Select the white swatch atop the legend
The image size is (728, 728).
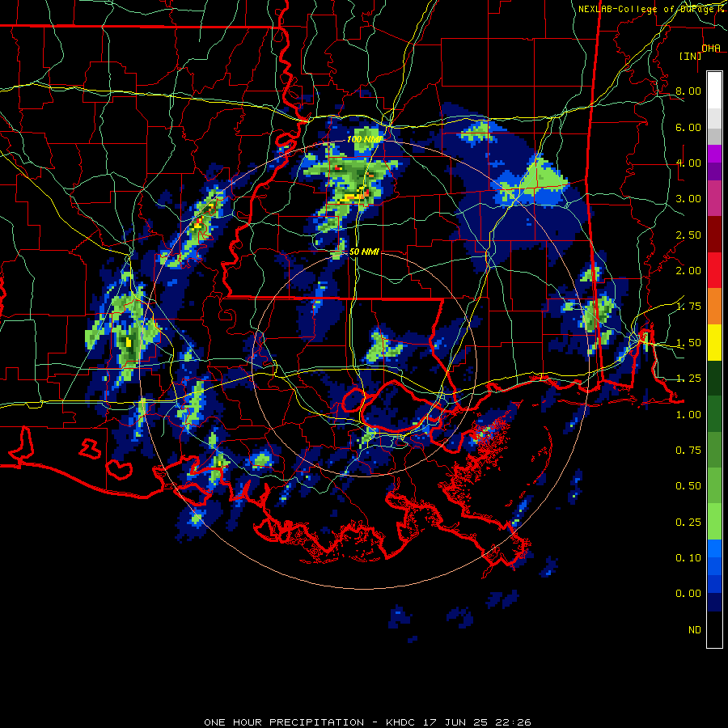click(714, 91)
